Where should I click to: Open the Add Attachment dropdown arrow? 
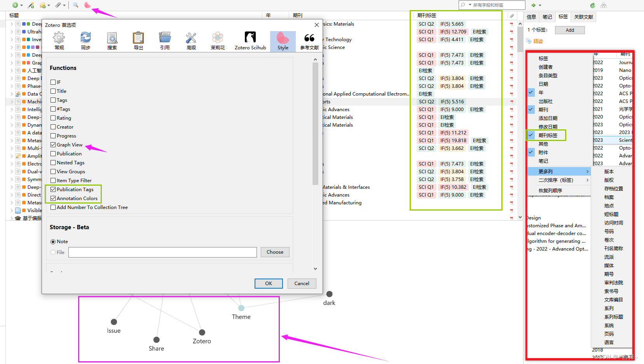[x=64, y=5]
